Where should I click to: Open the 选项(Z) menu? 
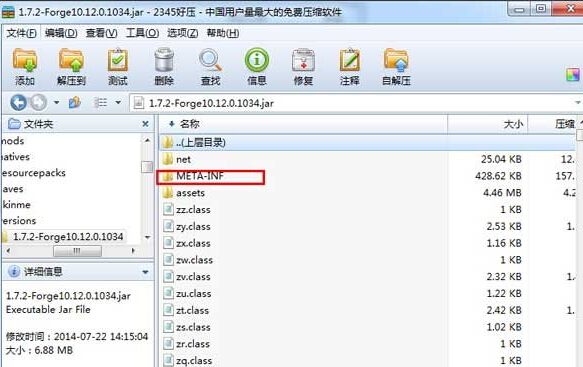(183, 33)
